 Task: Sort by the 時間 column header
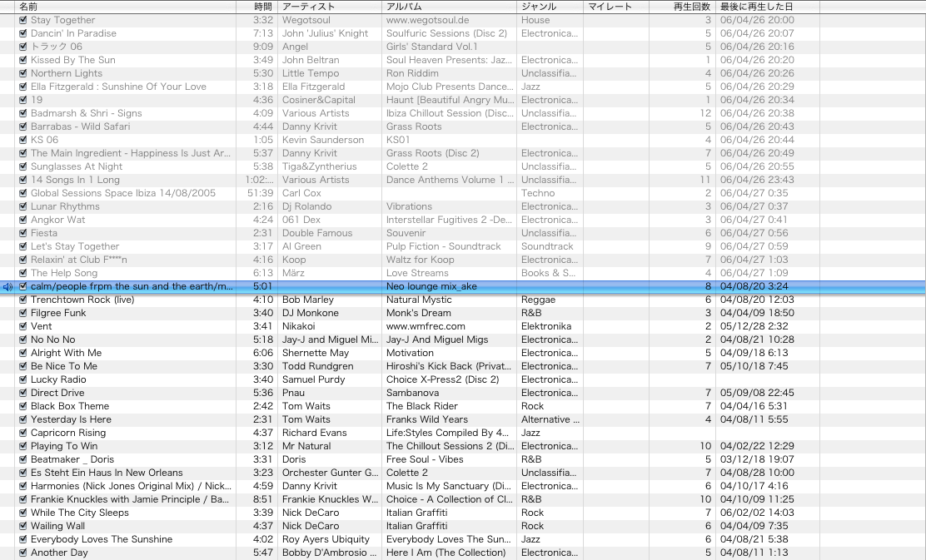click(x=256, y=7)
